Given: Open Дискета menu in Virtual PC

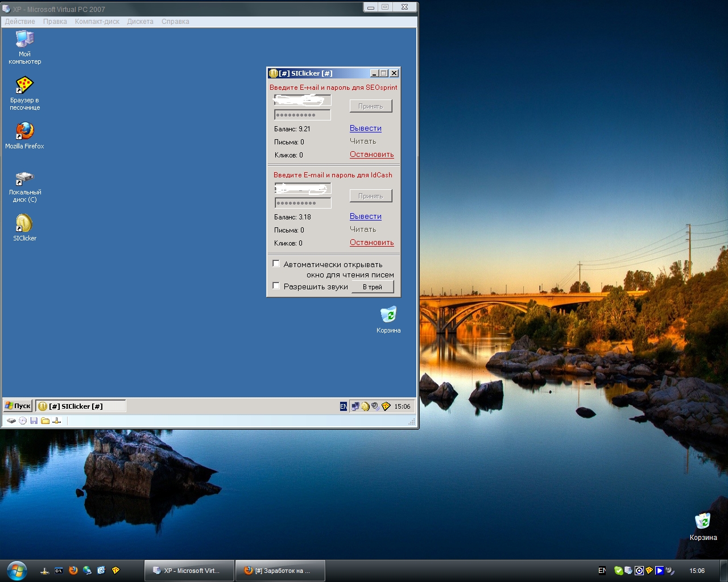Looking at the screenshot, I should pyautogui.click(x=140, y=22).
